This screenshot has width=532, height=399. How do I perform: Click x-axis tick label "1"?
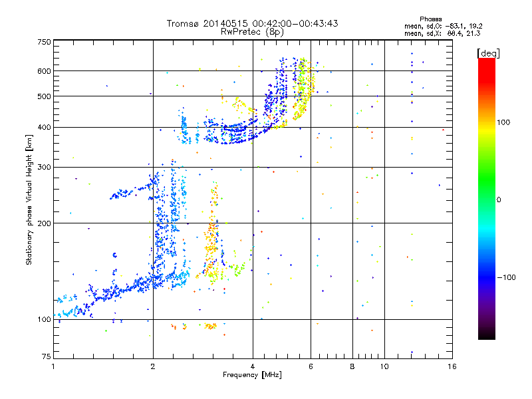point(53,366)
